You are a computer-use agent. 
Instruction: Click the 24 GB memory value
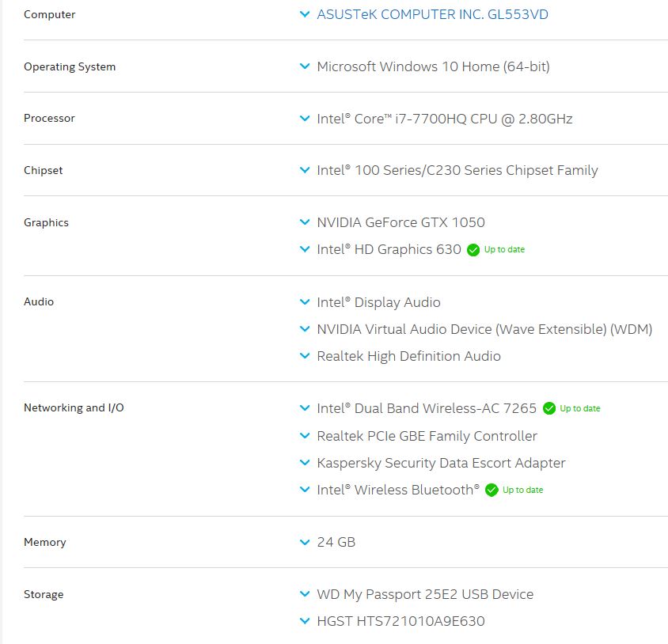pos(336,542)
